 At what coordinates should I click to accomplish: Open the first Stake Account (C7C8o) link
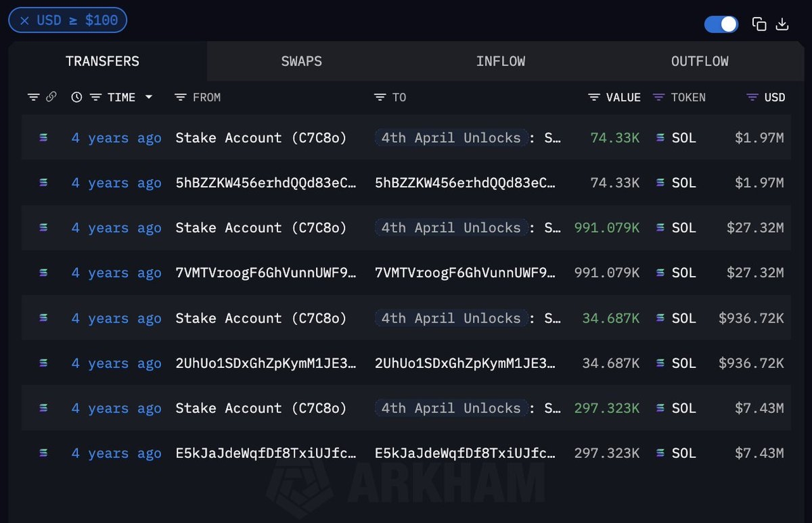pos(261,138)
